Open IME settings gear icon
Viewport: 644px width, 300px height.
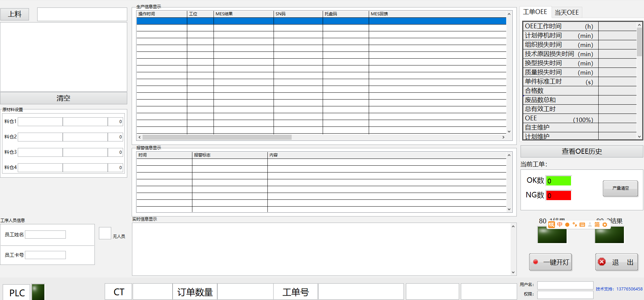tap(605, 225)
